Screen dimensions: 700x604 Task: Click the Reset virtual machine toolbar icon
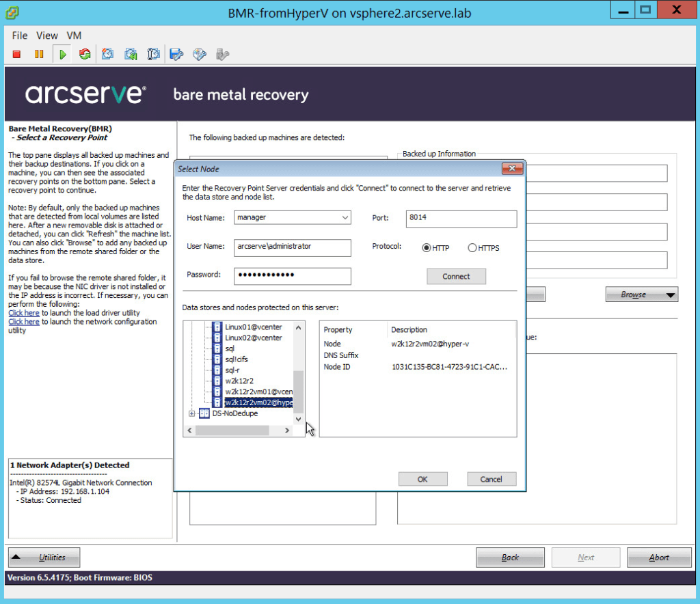click(x=85, y=55)
